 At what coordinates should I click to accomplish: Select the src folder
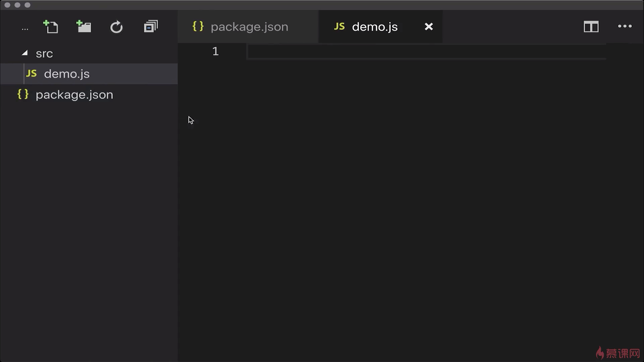[44, 54]
